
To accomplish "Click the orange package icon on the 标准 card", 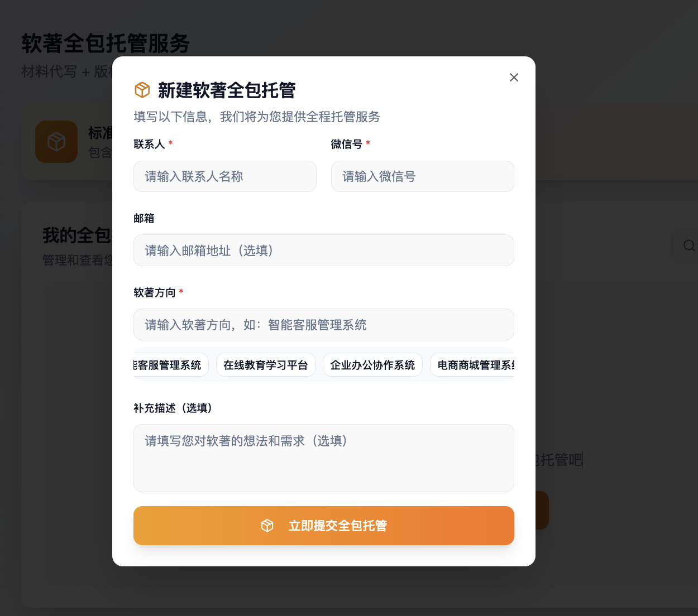I will pyautogui.click(x=56, y=142).
